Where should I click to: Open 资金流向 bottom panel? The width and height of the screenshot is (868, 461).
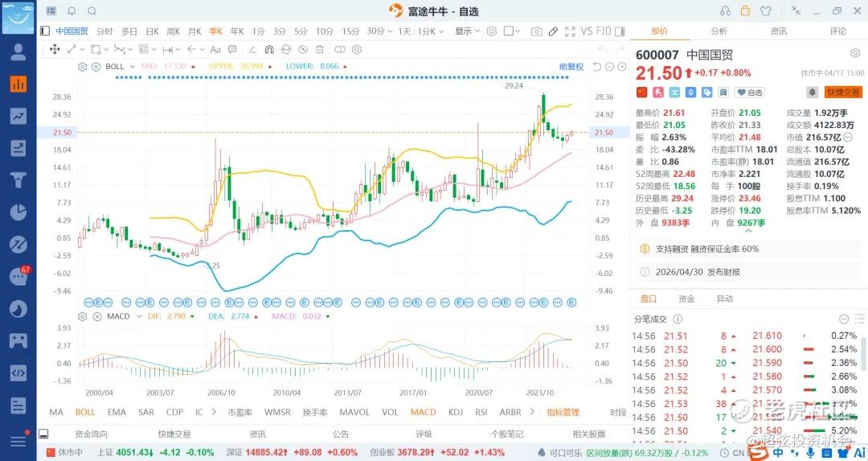tap(91, 434)
